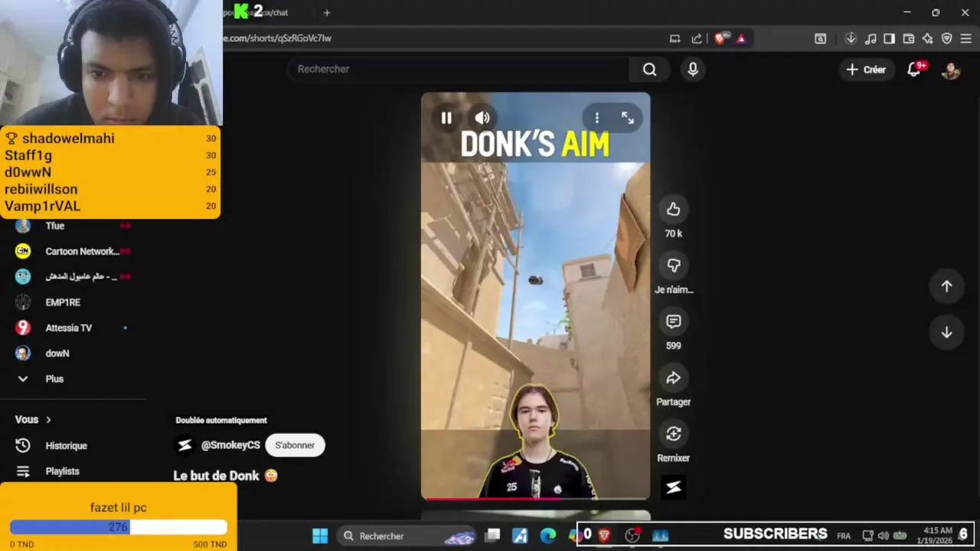Click the YouTube Rechercher search field

tap(458, 69)
